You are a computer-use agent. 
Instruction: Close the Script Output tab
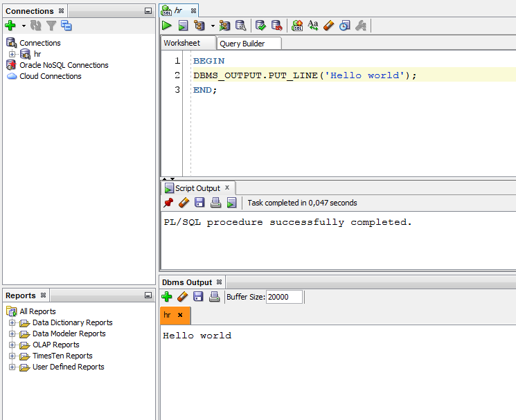[x=227, y=188]
